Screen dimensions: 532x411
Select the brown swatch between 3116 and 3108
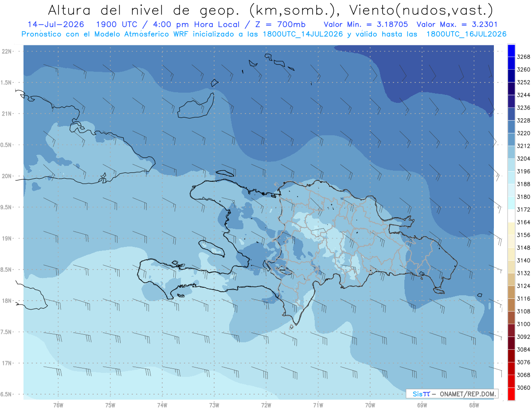511,305
